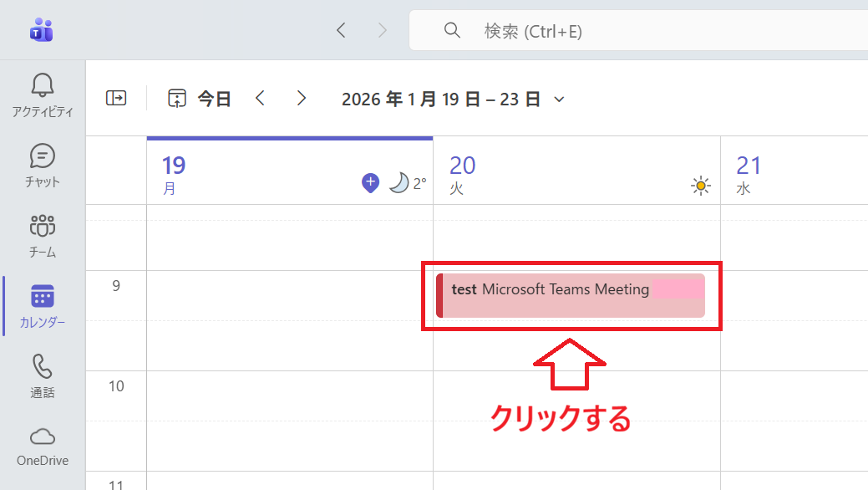
Task: Go to the next week with the right chevron
Action: [x=302, y=98]
